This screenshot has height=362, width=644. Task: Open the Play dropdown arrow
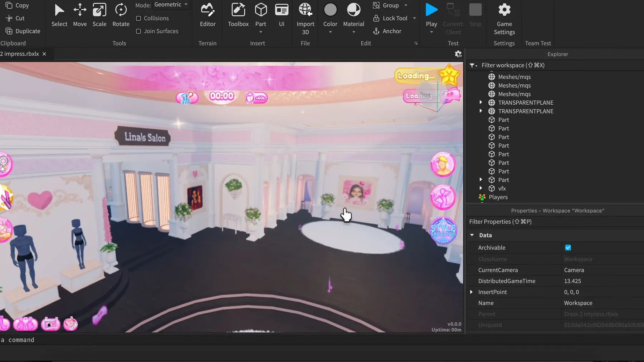(x=431, y=32)
